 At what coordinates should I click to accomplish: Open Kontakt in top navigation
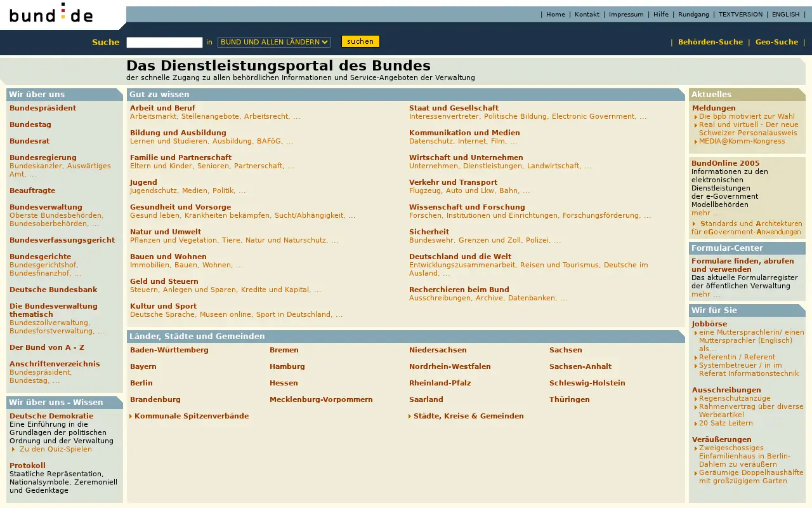pyautogui.click(x=587, y=15)
